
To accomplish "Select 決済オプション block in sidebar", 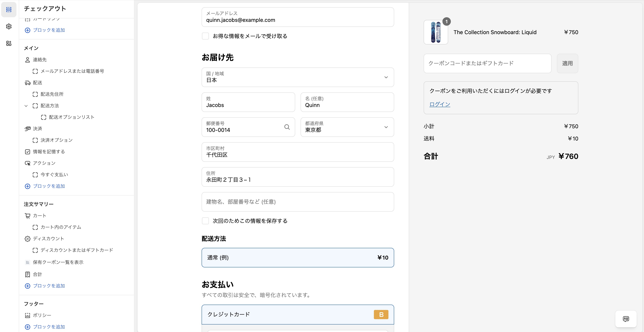I will (56, 140).
